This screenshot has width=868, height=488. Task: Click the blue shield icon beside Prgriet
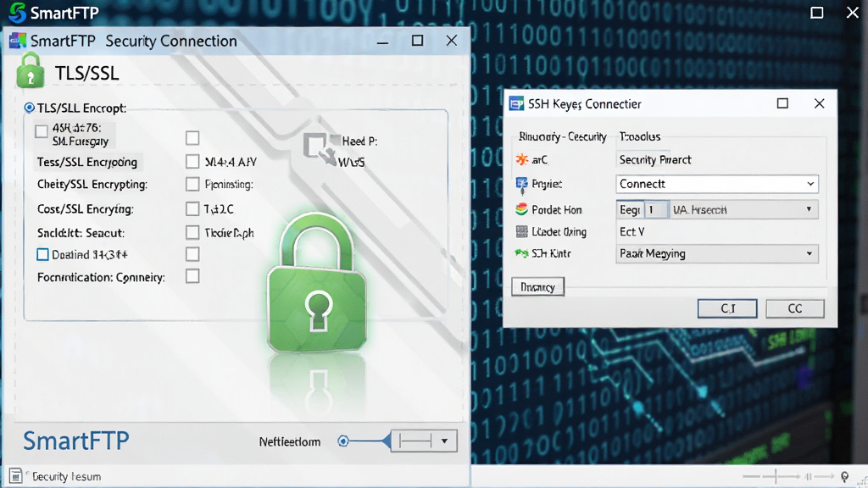[x=521, y=186]
